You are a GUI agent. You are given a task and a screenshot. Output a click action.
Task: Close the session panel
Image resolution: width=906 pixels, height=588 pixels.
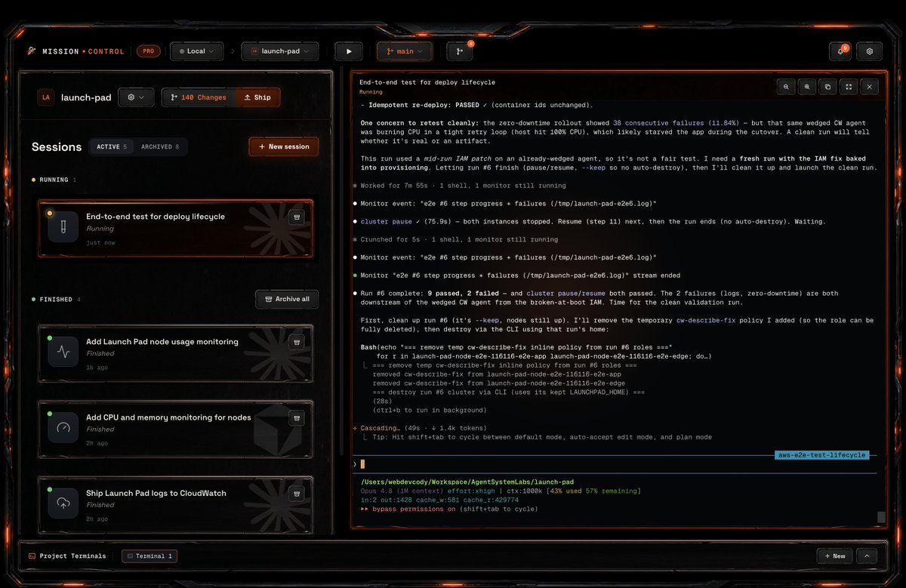tap(870, 87)
